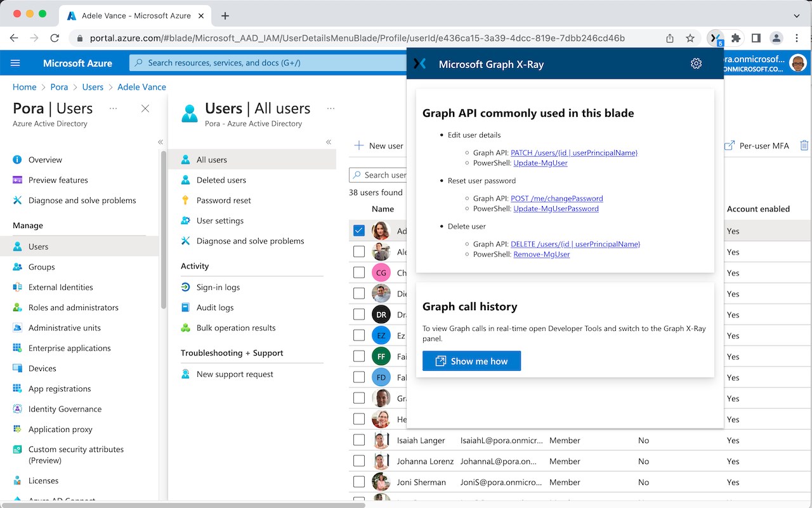
Task: Collapse the All users blade menu
Action: click(329, 142)
